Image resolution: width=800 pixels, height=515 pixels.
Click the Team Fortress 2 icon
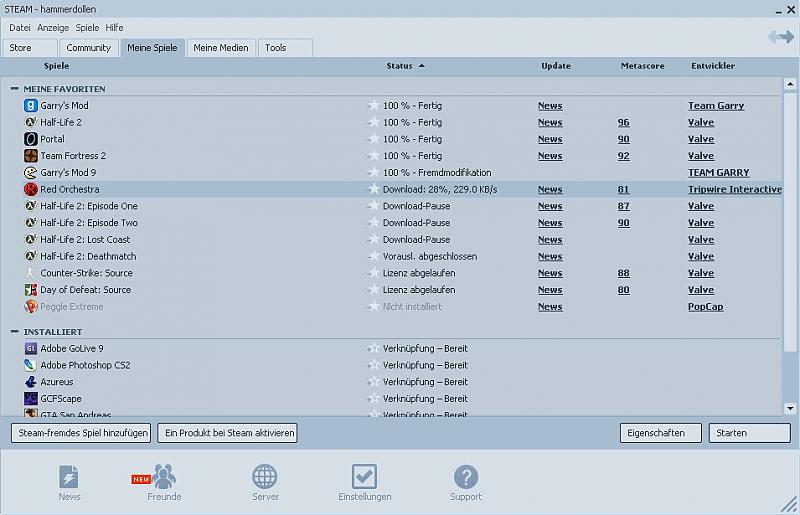coord(31,156)
